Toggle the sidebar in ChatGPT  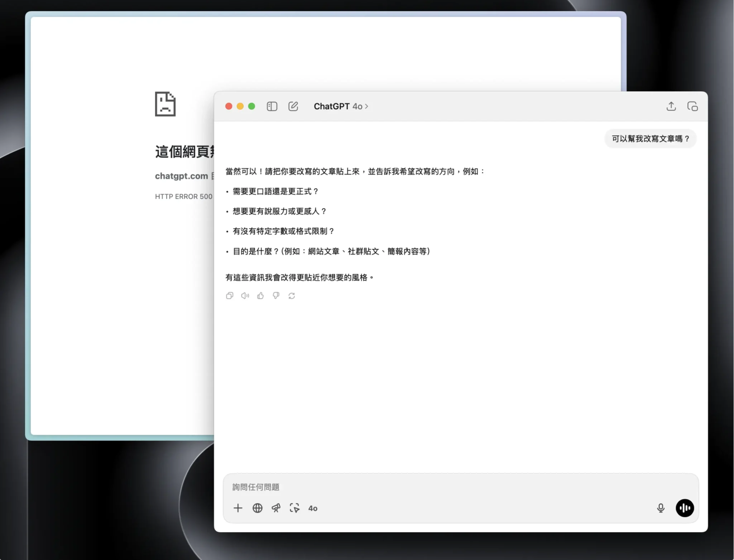(272, 106)
